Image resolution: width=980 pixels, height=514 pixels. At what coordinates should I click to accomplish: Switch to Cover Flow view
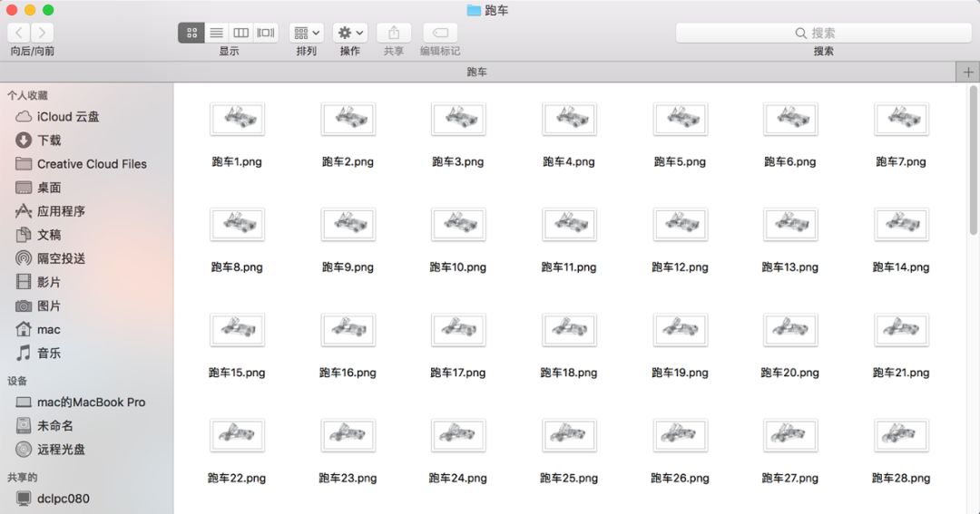pos(266,33)
